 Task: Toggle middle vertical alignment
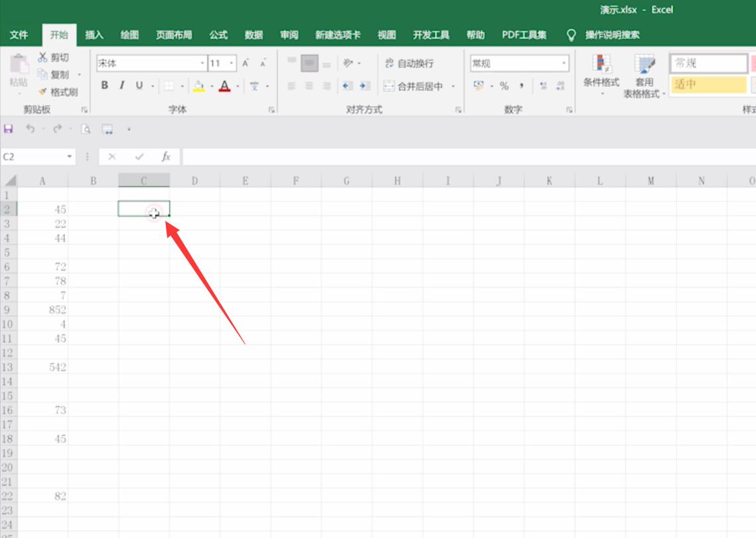[x=309, y=63]
